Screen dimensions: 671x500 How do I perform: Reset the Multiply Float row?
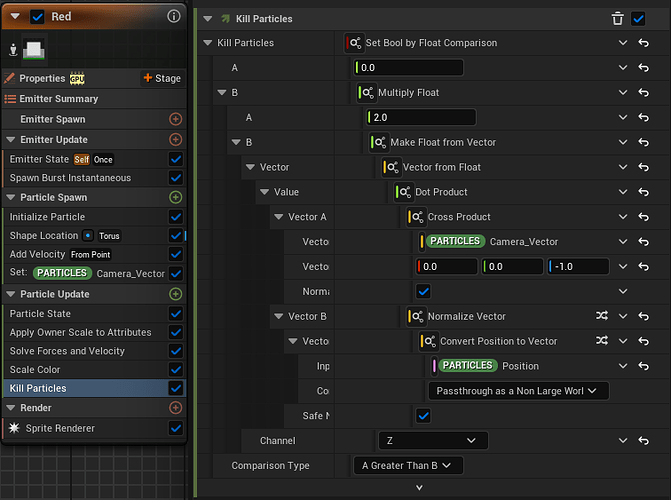[x=644, y=92]
